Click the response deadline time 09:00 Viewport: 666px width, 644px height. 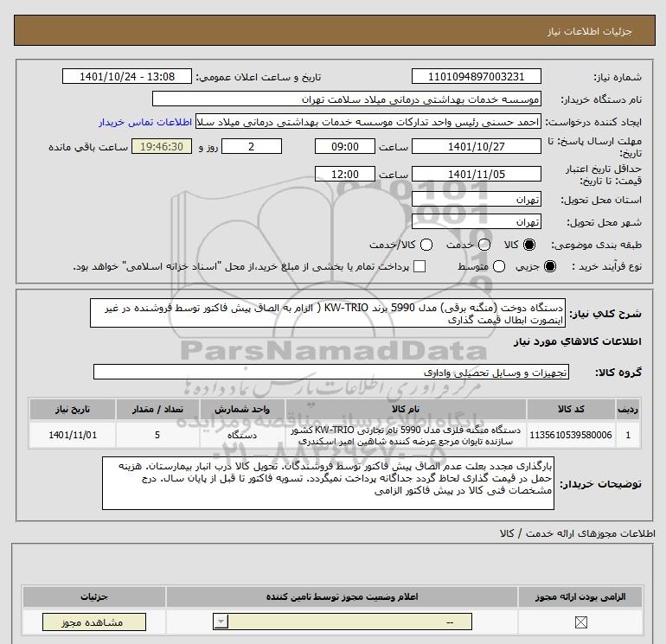tap(345, 146)
